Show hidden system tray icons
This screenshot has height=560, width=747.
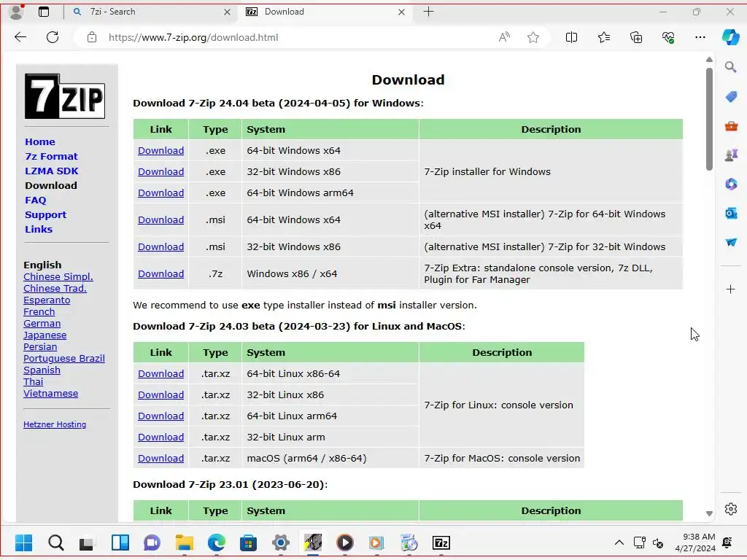[x=619, y=542]
